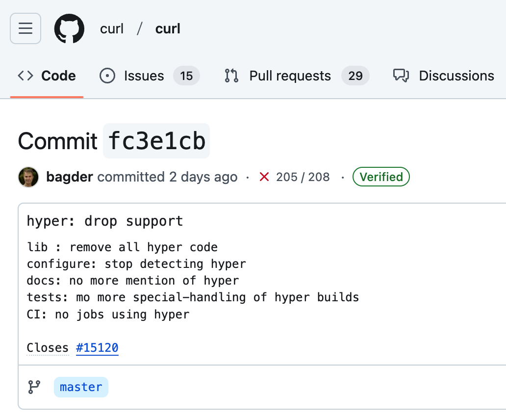Open the hamburger navigation menu
The image size is (506, 420).
[x=25, y=28]
